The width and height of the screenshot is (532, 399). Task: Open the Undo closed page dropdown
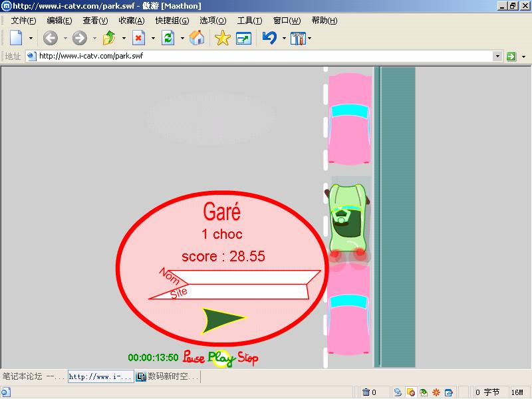click(x=284, y=38)
